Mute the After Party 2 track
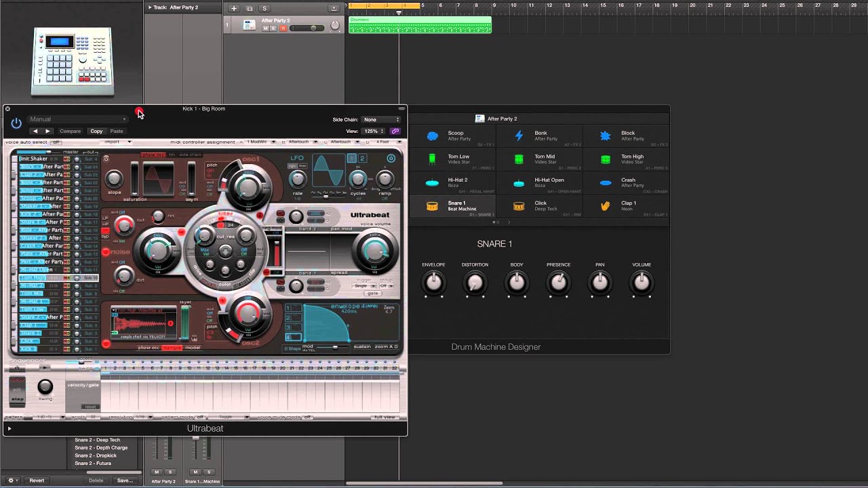 coord(266,28)
